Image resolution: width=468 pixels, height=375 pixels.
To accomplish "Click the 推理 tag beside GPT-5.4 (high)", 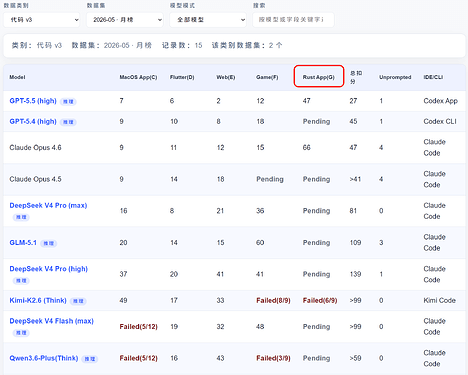I will (x=68, y=122).
